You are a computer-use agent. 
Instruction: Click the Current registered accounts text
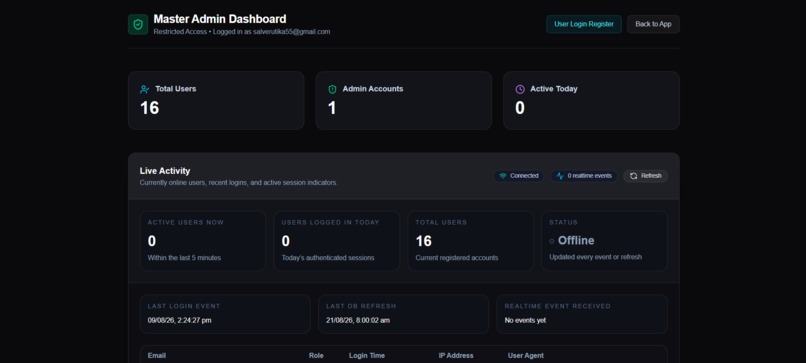click(x=457, y=258)
